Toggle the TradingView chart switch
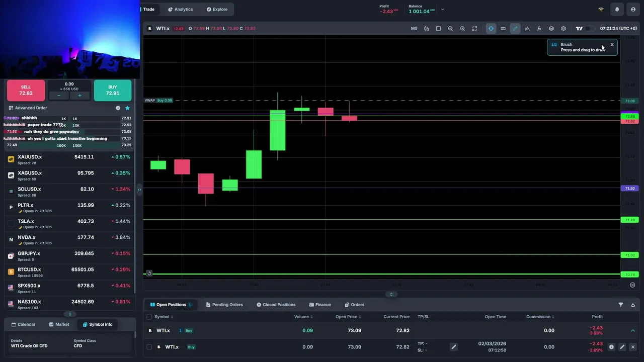Viewport: 644px width, 362px height. point(590,29)
